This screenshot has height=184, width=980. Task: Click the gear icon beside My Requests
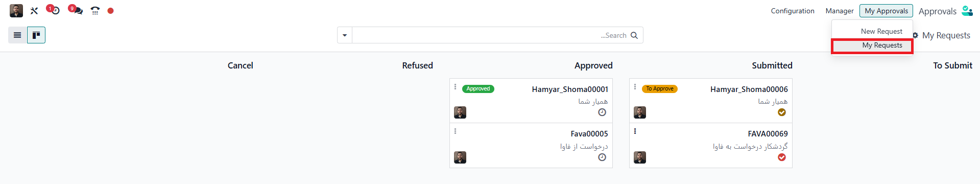pyautogui.click(x=915, y=35)
